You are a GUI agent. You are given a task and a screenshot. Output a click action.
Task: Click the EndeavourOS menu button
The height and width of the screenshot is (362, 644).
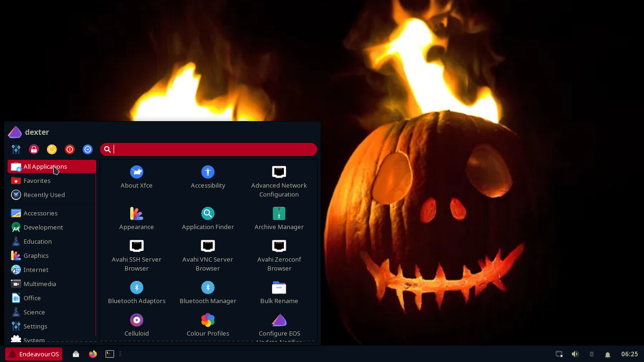pyautogui.click(x=33, y=354)
